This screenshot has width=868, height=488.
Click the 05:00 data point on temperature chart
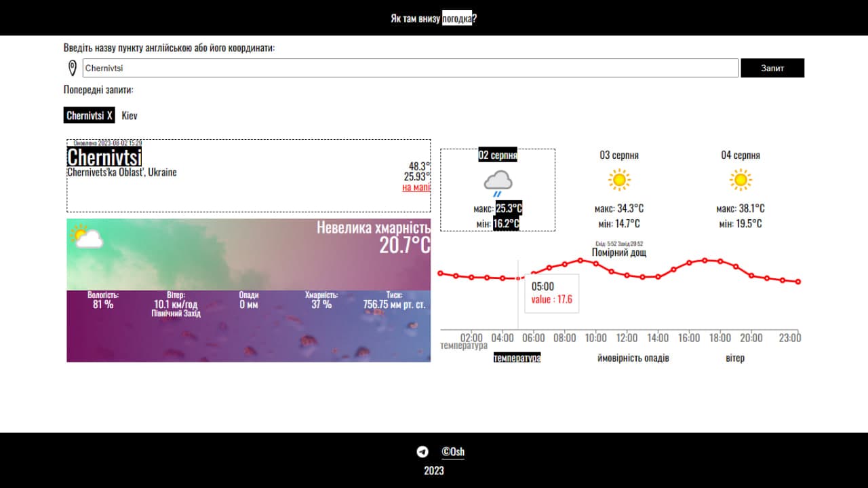point(518,278)
